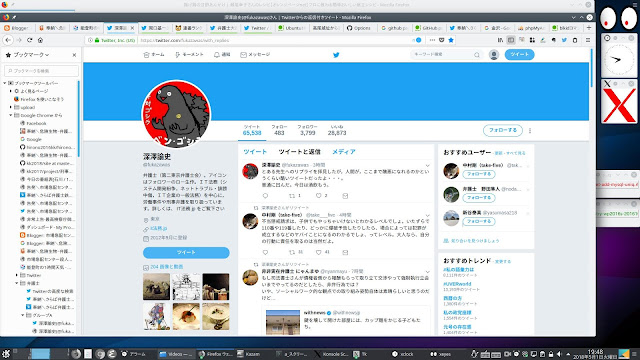Click the Pocket save icon in address bar
The width and height of the screenshot is (640, 360).
click(442, 40)
